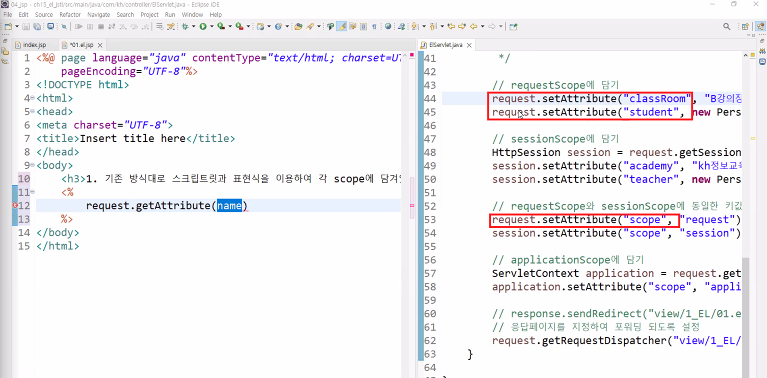This screenshot has width=767, height=378.
Task: Click the Open Type folder icon
Action: 298,26
